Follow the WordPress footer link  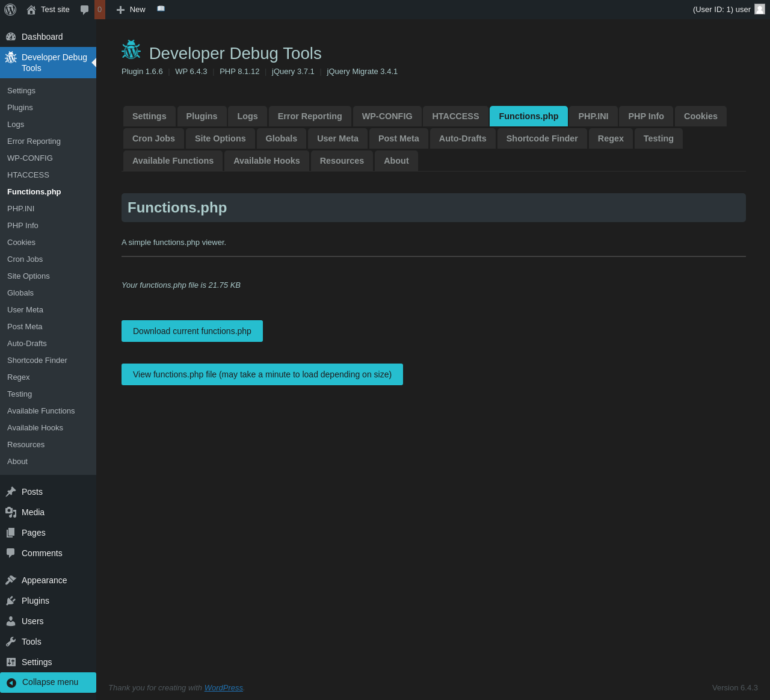pyautogui.click(x=224, y=688)
